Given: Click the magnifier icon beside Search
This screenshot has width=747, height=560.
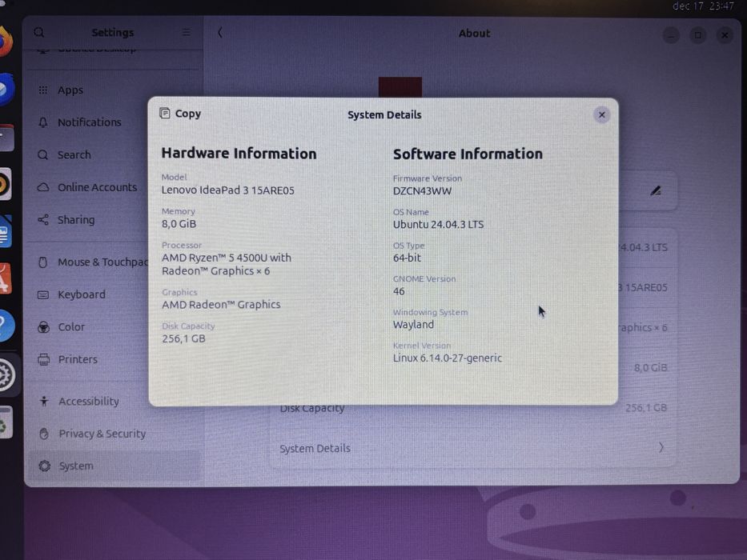Looking at the screenshot, I should [x=43, y=154].
